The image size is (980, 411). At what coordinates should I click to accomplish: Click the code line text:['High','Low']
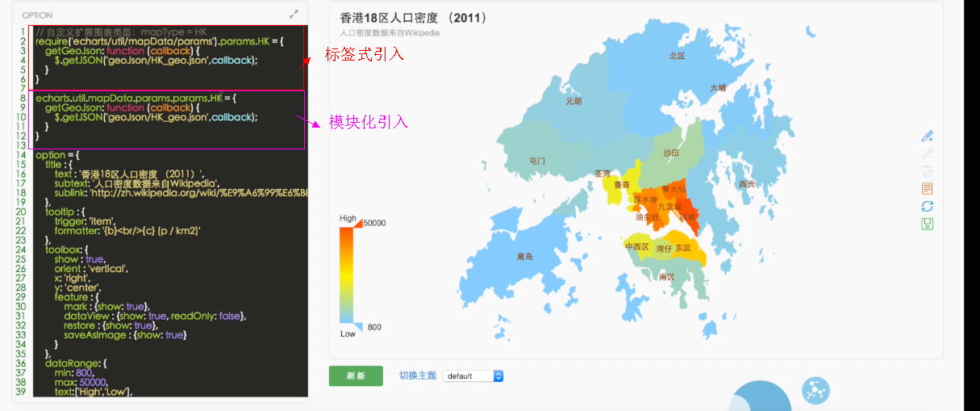point(93,392)
